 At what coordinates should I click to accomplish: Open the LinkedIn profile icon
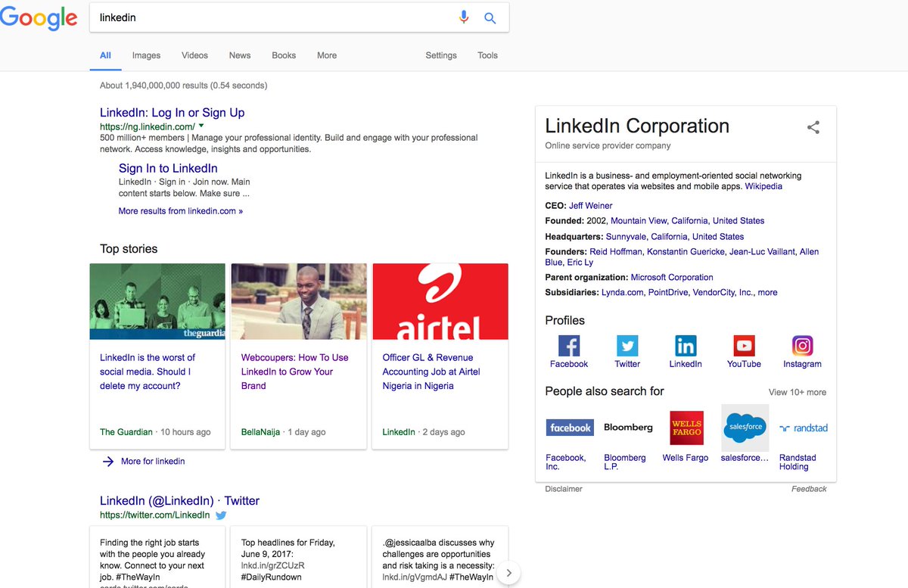(x=686, y=346)
